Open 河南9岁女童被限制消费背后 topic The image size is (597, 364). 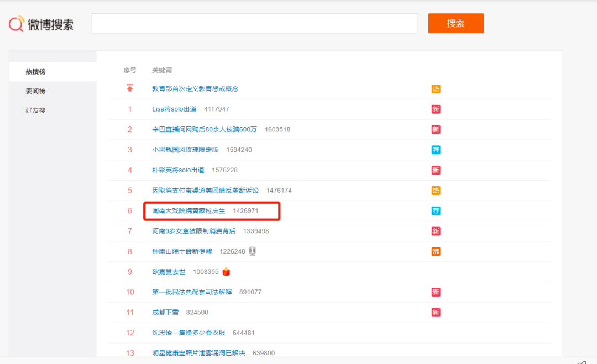tap(194, 231)
